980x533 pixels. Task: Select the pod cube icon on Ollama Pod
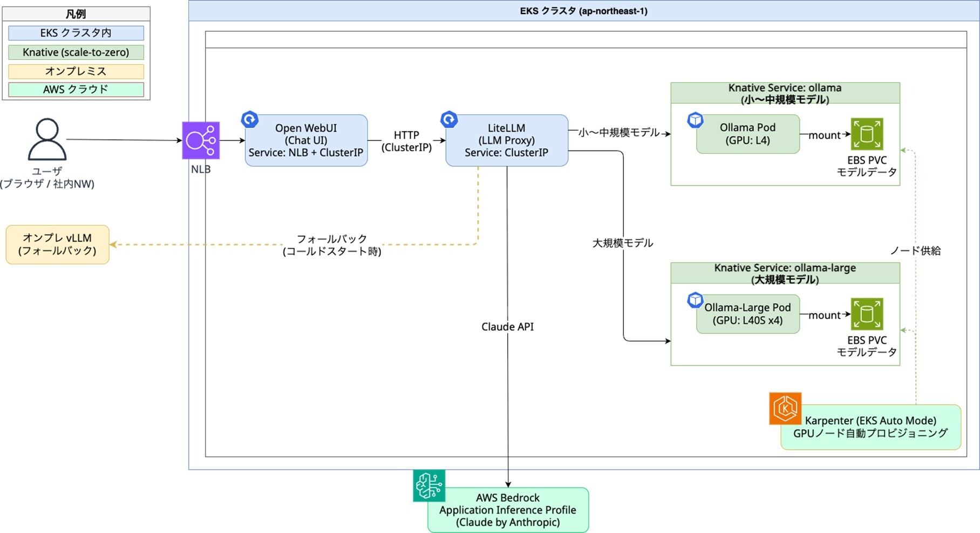pos(695,120)
